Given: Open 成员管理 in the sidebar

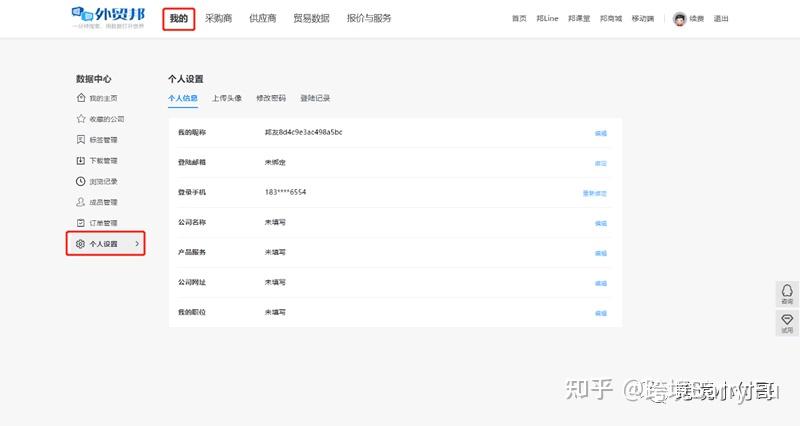Looking at the screenshot, I should coord(104,203).
